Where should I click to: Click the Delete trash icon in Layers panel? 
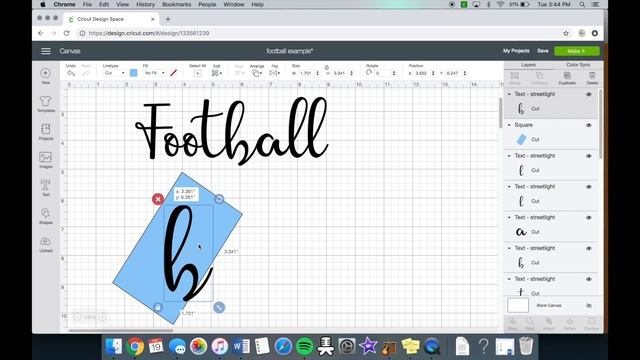tap(592, 76)
